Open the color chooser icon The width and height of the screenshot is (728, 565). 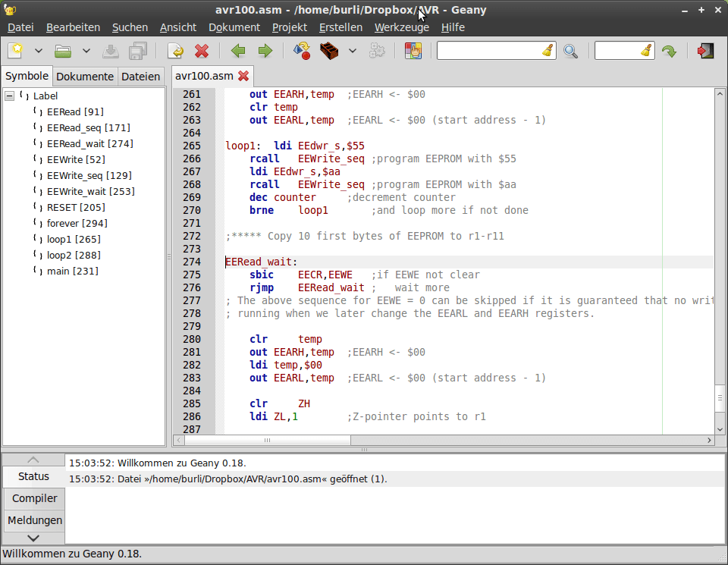pos(413,51)
